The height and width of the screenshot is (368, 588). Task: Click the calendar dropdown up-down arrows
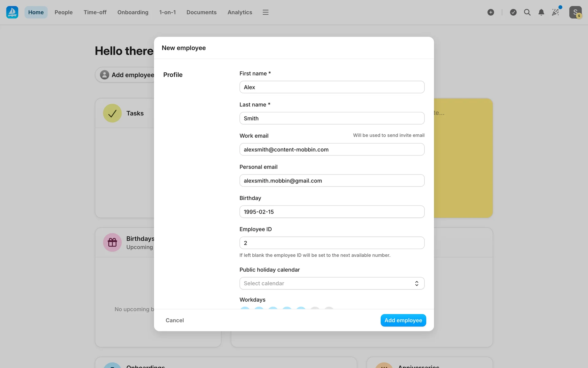pyautogui.click(x=417, y=283)
